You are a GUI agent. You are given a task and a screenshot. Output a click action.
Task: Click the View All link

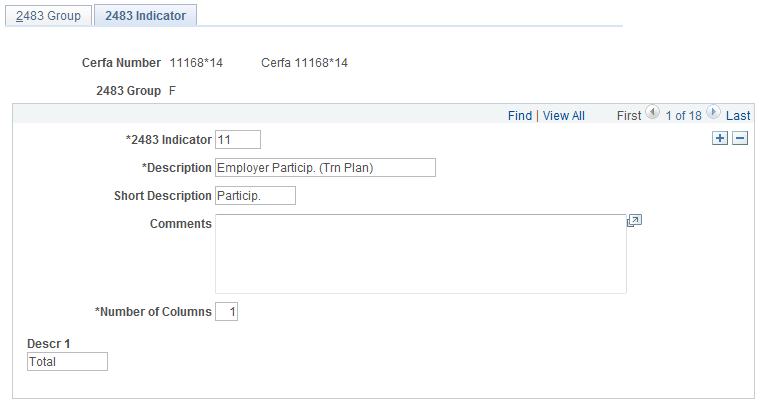(564, 116)
